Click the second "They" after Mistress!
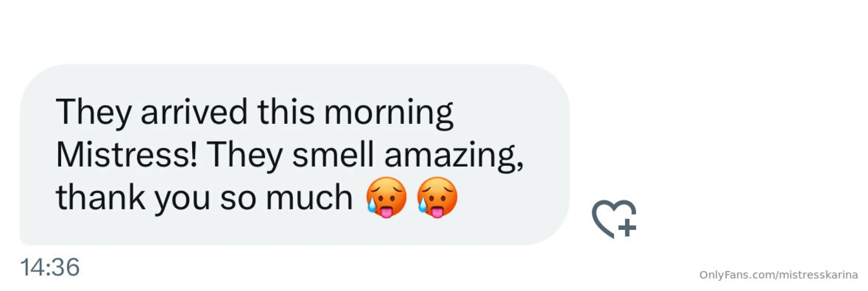868x291 pixels. pos(245,156)
